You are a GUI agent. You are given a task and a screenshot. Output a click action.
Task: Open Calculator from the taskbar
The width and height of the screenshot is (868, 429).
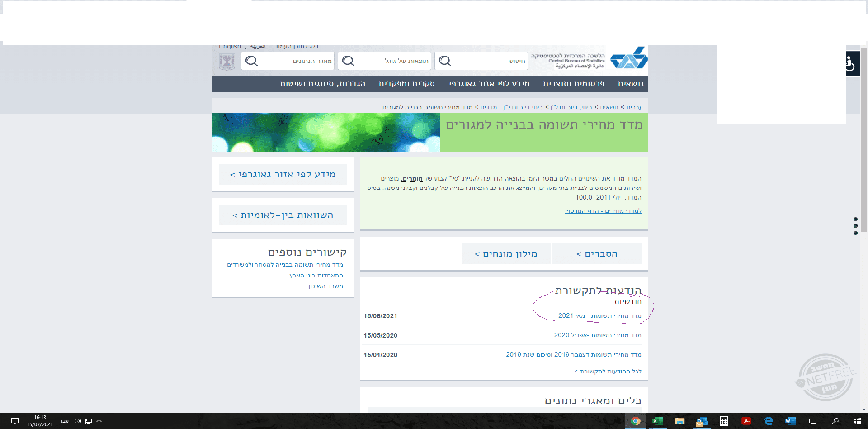[724, 421]
